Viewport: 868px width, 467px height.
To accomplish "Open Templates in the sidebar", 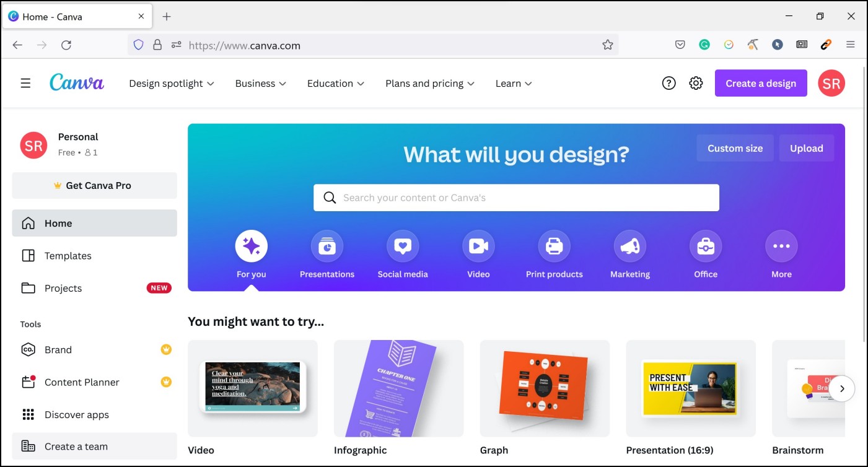I will [x=94, y=256].
